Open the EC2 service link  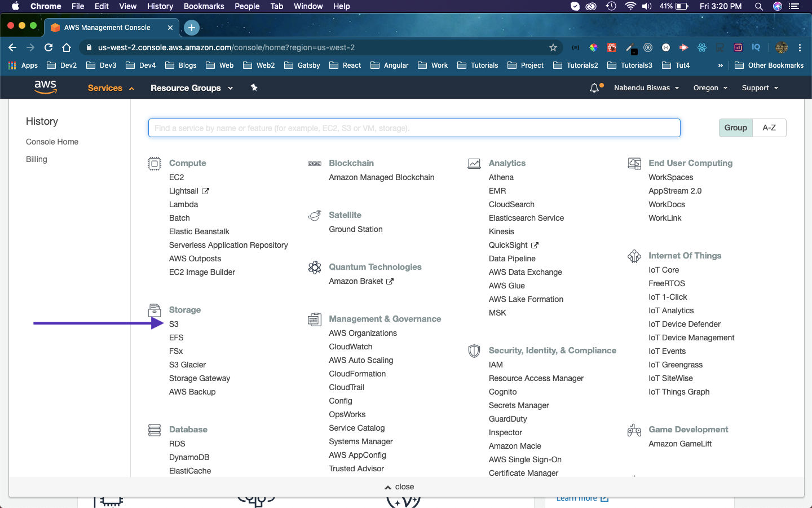176,177
